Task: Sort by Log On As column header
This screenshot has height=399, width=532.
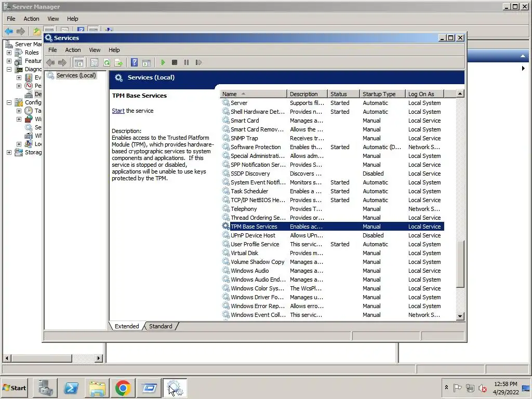Action: (425, 94)
